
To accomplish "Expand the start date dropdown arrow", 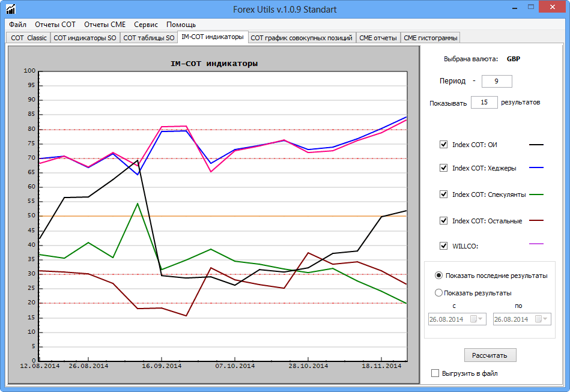I will (x=479, y=319).
